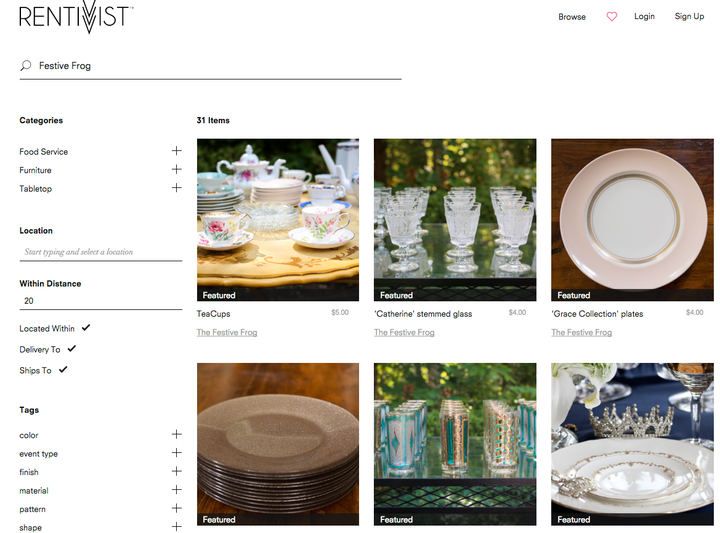The height and width of the screenshot is (533, 720).
Task: Open The Festive Frog link under TeaCups
Action: point(227,332)
